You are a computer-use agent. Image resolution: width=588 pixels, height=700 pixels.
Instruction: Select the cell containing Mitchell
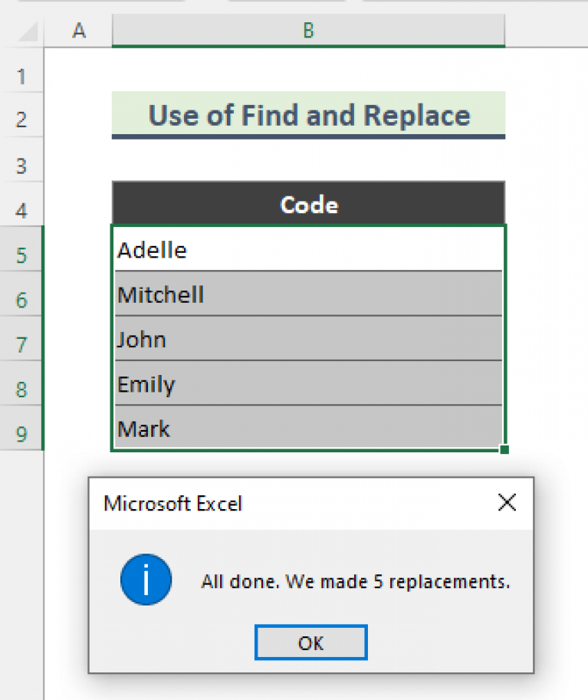point(308,294)
